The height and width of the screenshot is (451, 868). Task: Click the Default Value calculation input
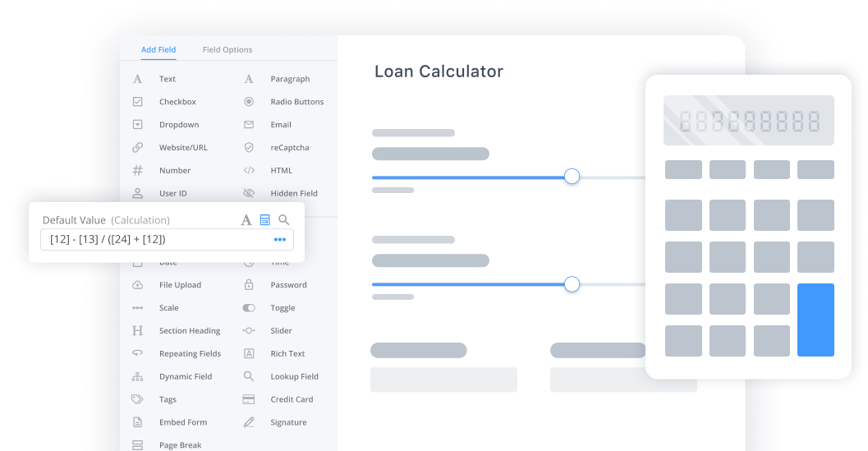(x=167, y=239)
